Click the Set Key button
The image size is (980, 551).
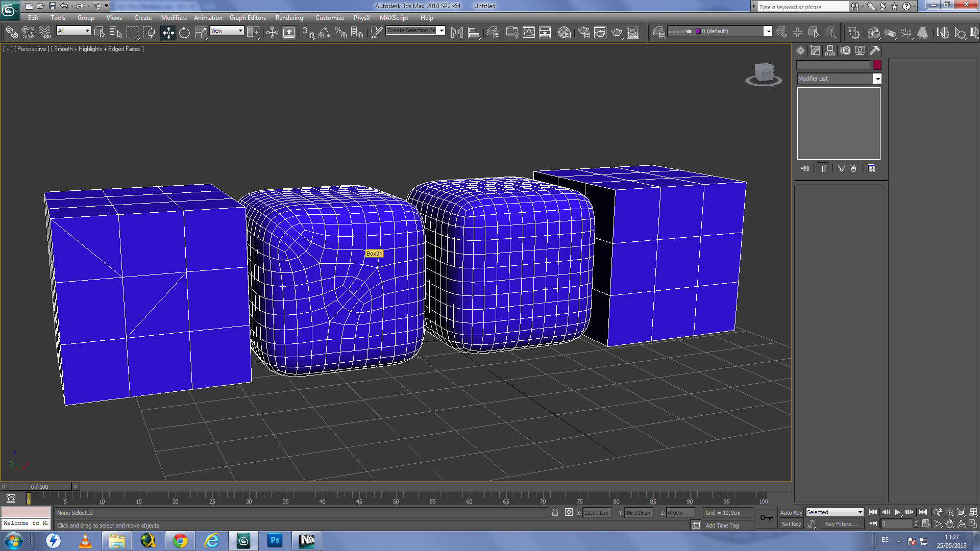[791, 524]
